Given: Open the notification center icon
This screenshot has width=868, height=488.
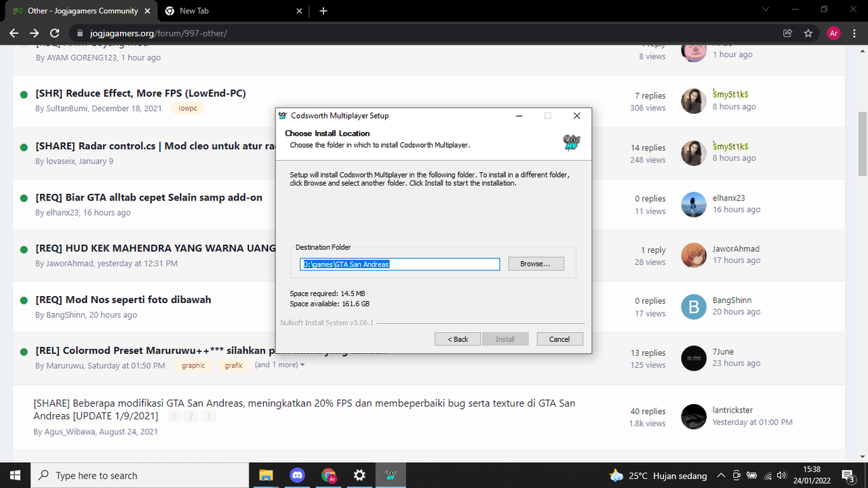Looking at the screenshot, I should [x=848, y=475].
